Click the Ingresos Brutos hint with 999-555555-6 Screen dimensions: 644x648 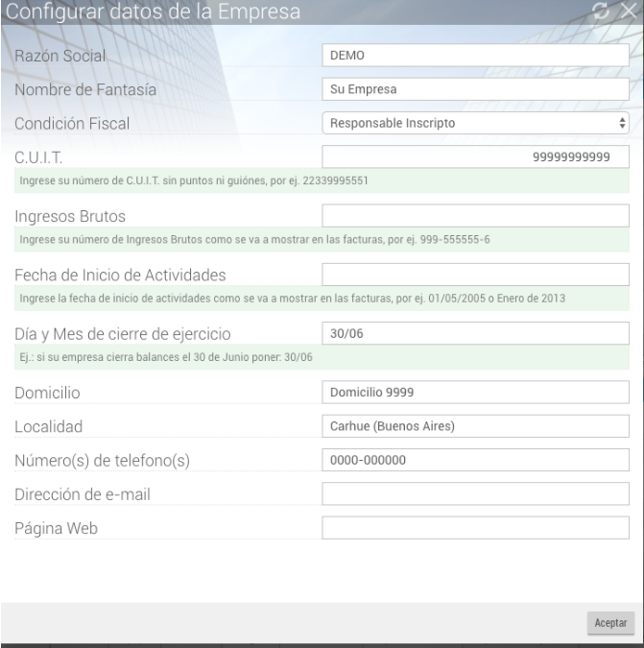pos(254,240)
